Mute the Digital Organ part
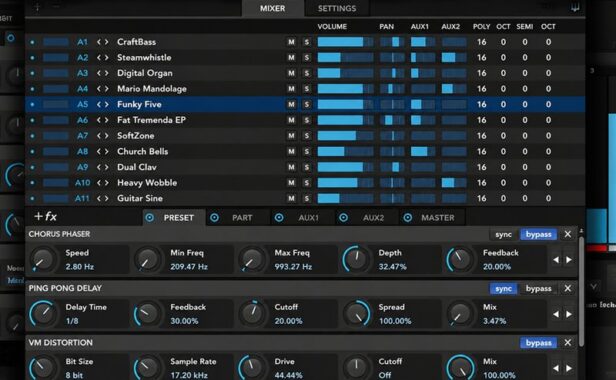 tap(291, 73)
